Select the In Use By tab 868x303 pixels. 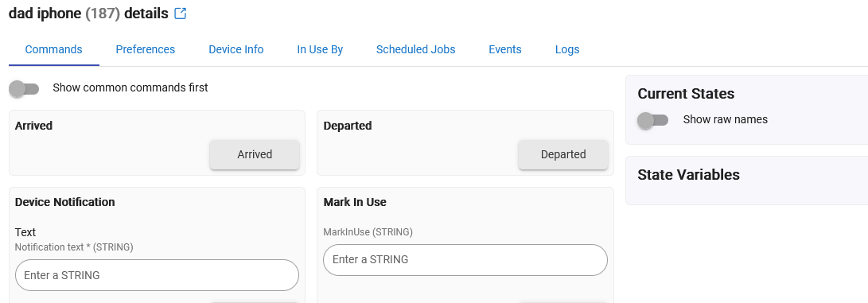point(320,49)
